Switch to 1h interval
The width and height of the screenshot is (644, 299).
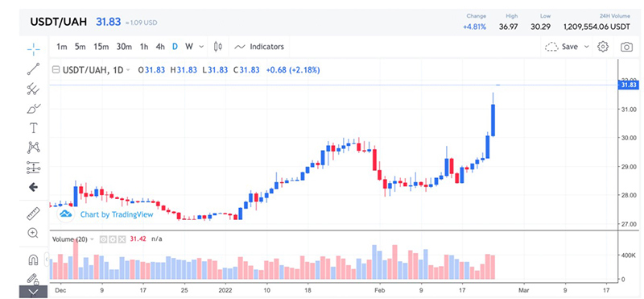[x=144, y=47]
